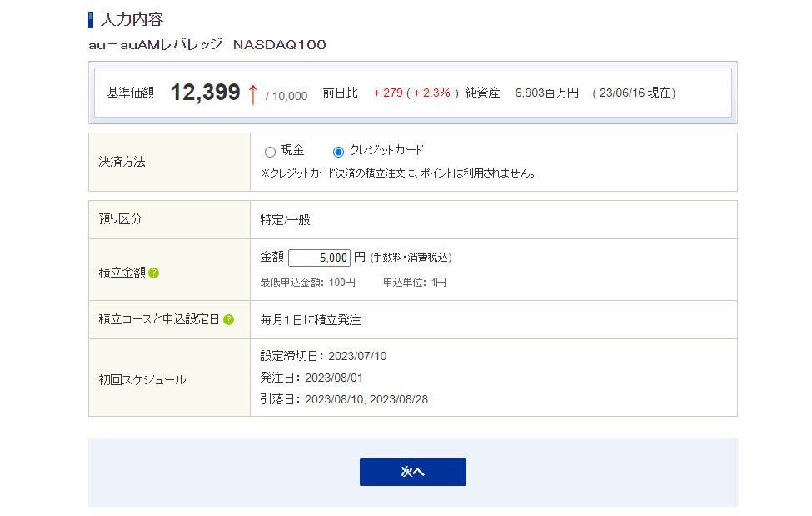Select the クレジットカード radio button
Screen dimensions: 812x516
pyautogui.click(x=338, y=152)
